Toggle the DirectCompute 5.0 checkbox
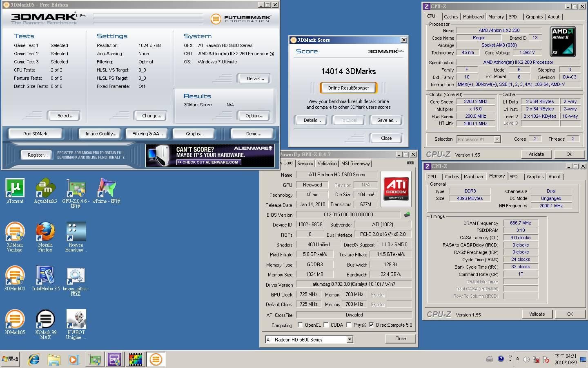 [371, 325]
